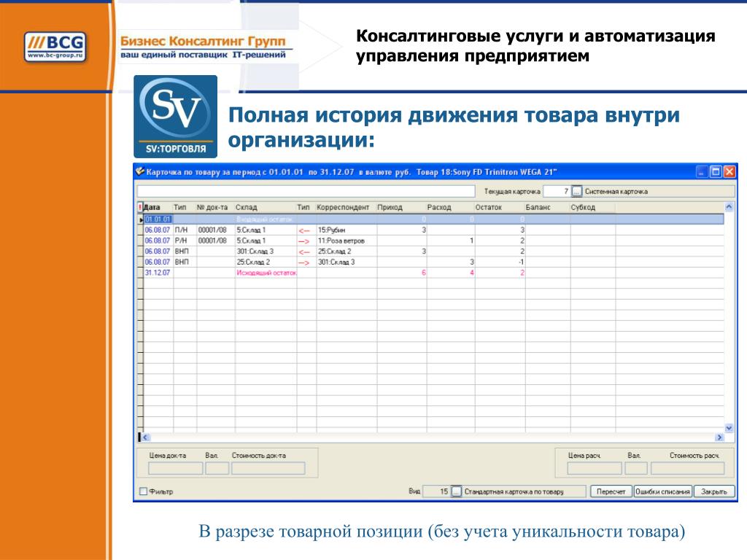Click the wide empty text field at top

click(306, 192)
